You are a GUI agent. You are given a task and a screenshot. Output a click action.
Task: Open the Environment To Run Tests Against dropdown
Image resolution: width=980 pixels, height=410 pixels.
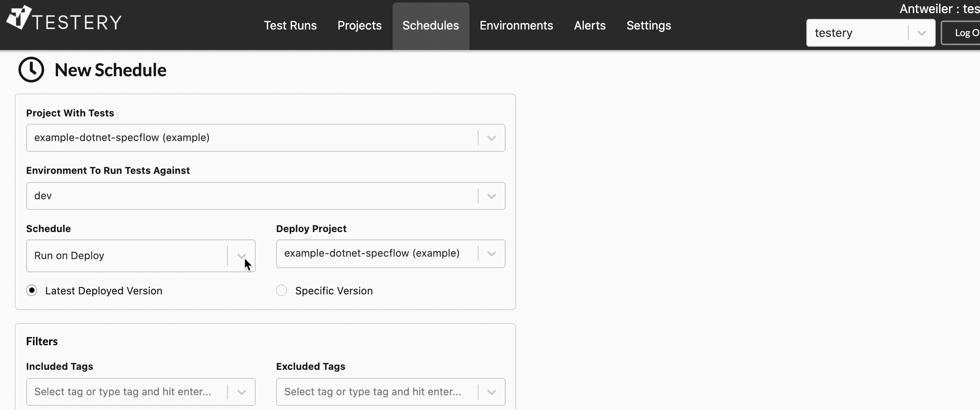(x=491, y=196)
